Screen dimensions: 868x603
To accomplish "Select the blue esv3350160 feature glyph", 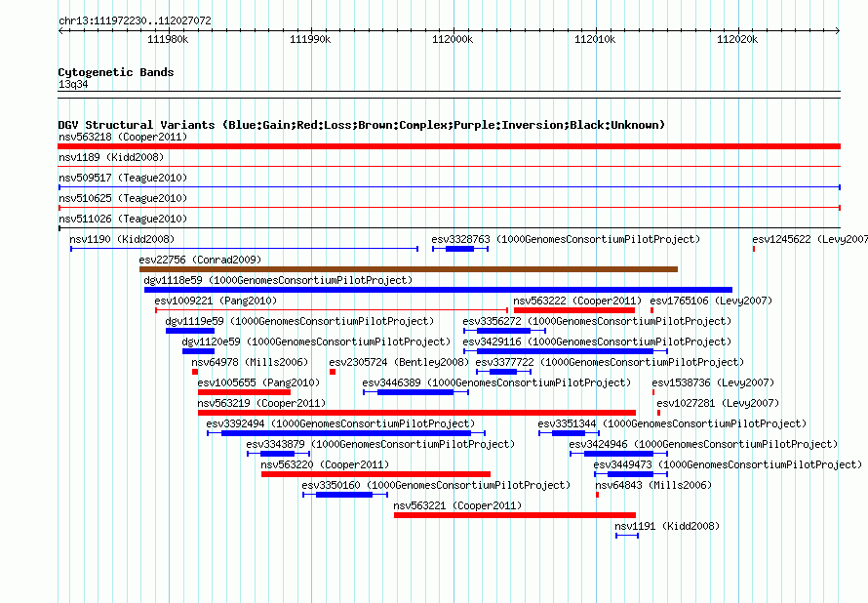I will tap(345, 495).
